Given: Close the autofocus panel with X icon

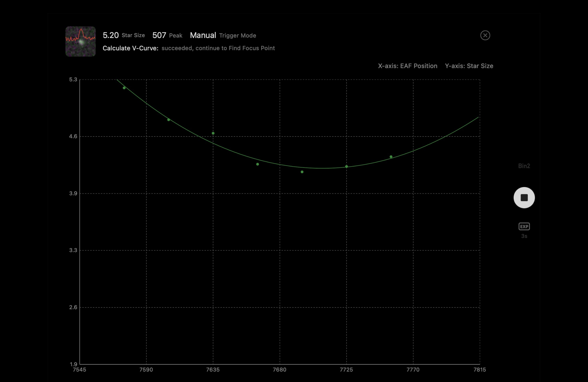Looking at the screenshot, I should [x=485, y=35].
